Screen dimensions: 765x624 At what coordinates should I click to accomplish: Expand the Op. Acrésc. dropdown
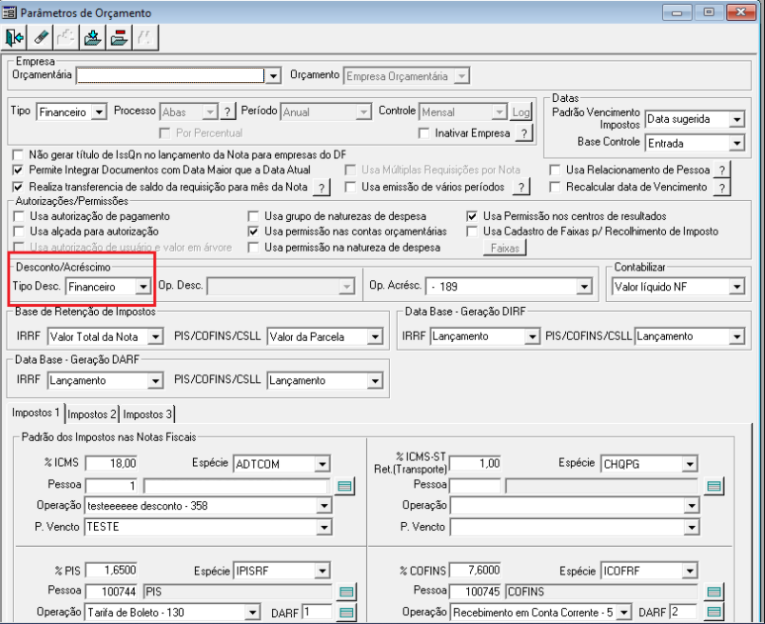tap(584, 287)
